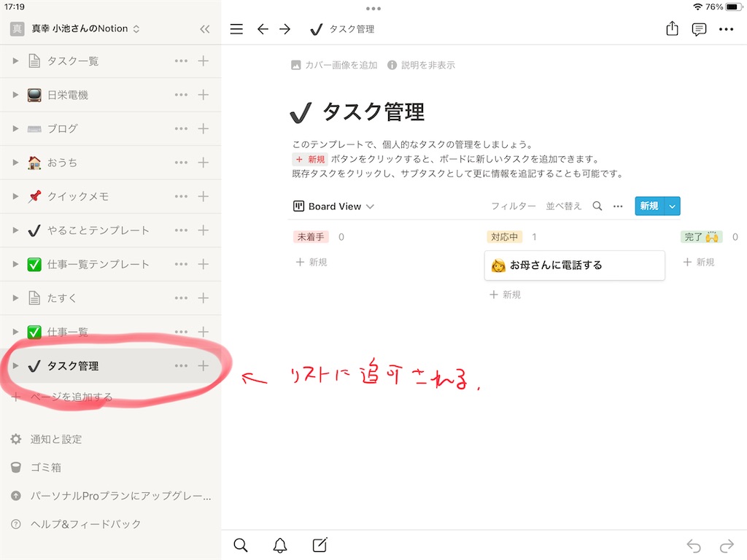The image size is (747, 560).
Task: Add a subpage inside やることテンプレート
Action: (x=204, y=230)
